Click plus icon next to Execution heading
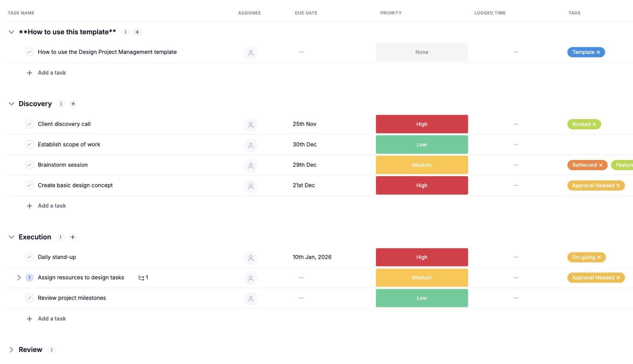 coord(72,237)
